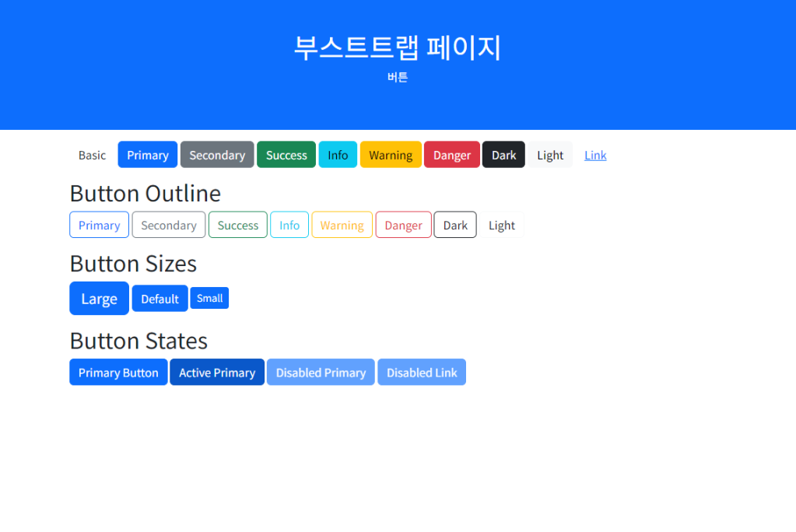Click the Button States heading
796x532 pixels.
pos(139,341)
